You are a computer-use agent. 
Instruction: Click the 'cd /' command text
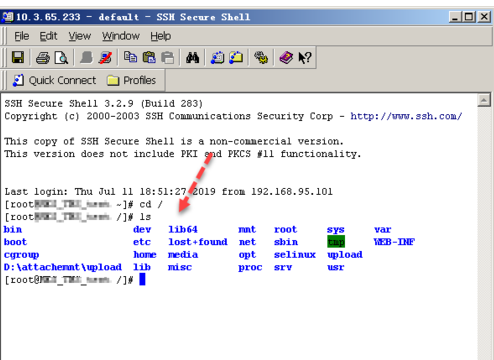click(151, 204)
